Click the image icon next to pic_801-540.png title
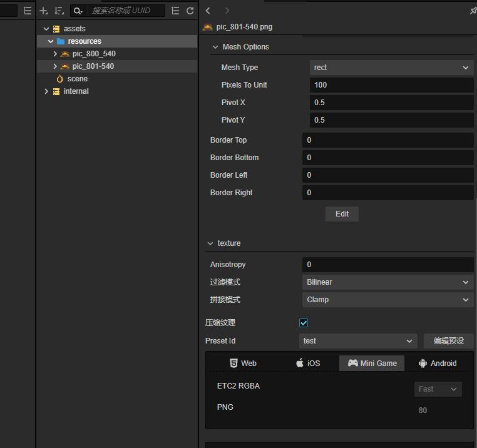 (208, 27)
